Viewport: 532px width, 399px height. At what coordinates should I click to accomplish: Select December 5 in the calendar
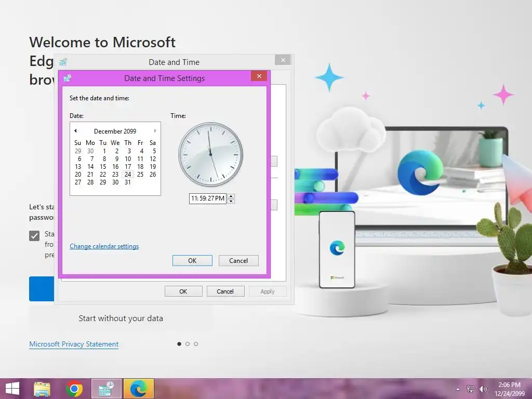[154, 151]
